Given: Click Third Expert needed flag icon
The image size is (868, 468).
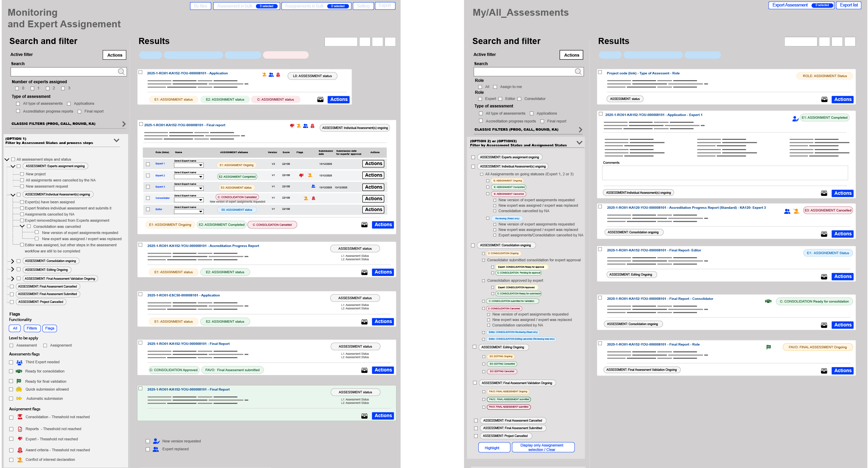Looking at the screenshot, I should click(19, 362).
